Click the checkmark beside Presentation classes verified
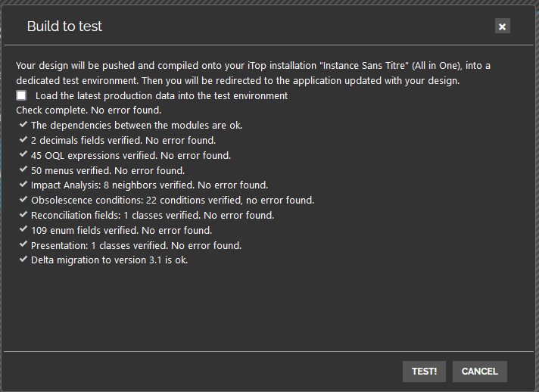539x392 pixels. tap(23, 245)
